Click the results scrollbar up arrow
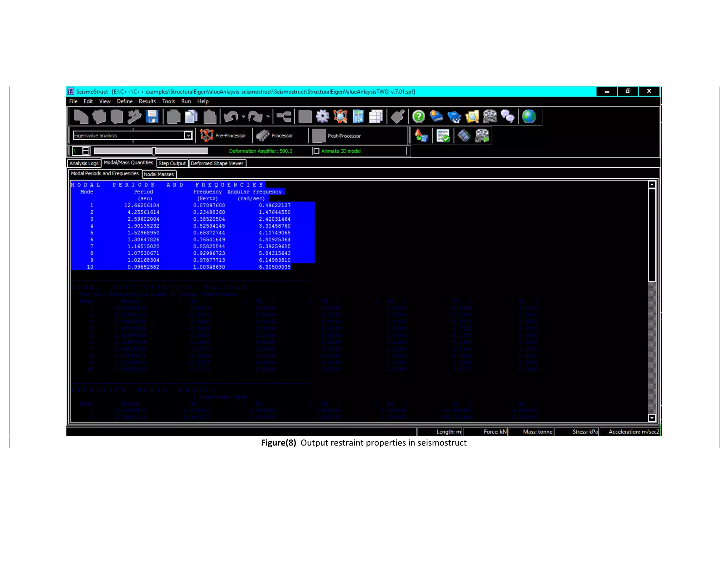Viewport: 728px width, 562px height. click(652, 184)
